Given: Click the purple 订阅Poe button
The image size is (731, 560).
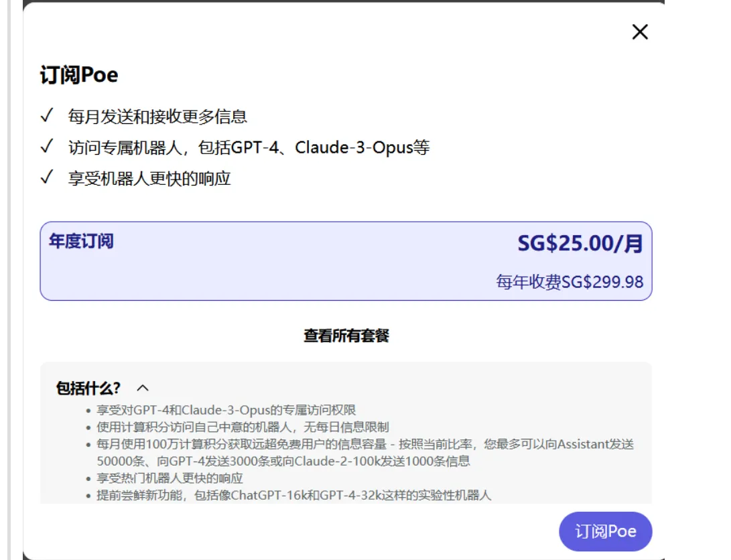Looking at the screenshot, I should tap(605, 532).
